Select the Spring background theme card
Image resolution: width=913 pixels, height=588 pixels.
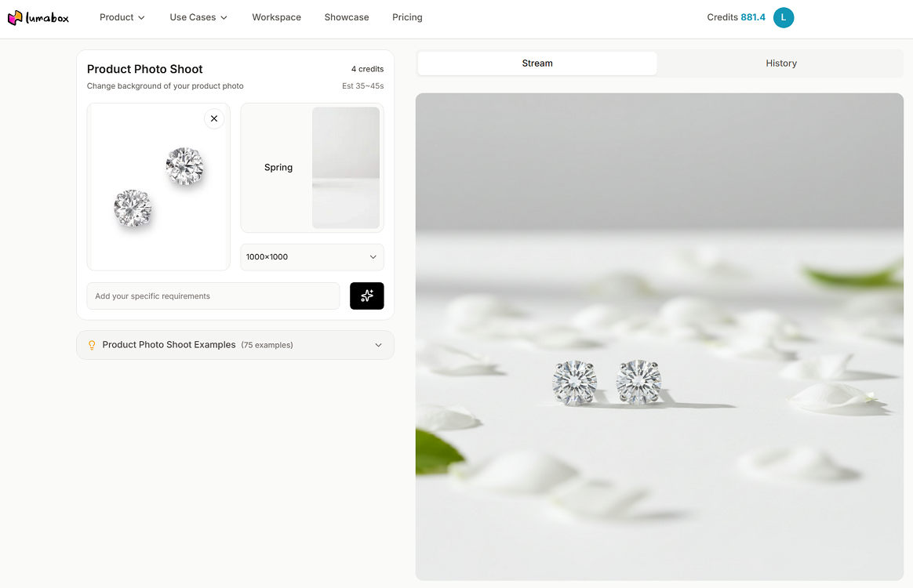[312, 168]
